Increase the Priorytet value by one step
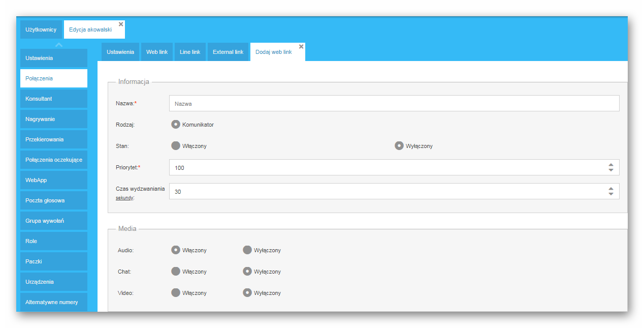Viewport: 644px width, 328px height. coord(610,165)
